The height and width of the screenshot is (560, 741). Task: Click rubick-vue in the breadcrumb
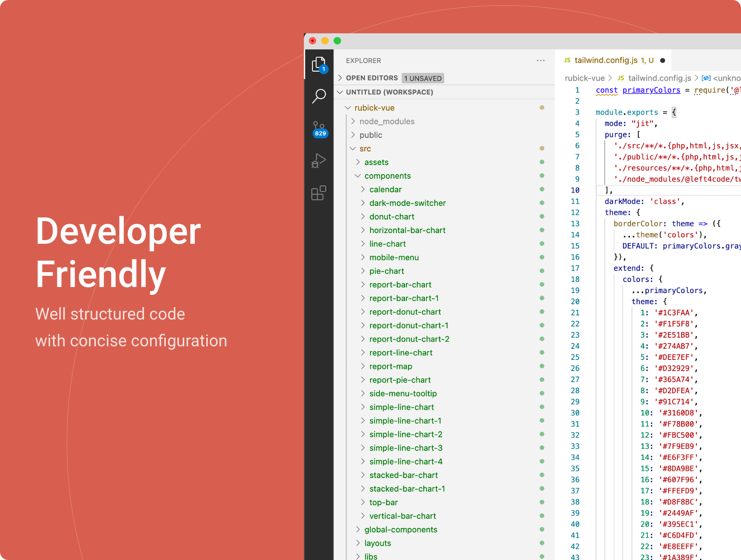click(585, 78)
